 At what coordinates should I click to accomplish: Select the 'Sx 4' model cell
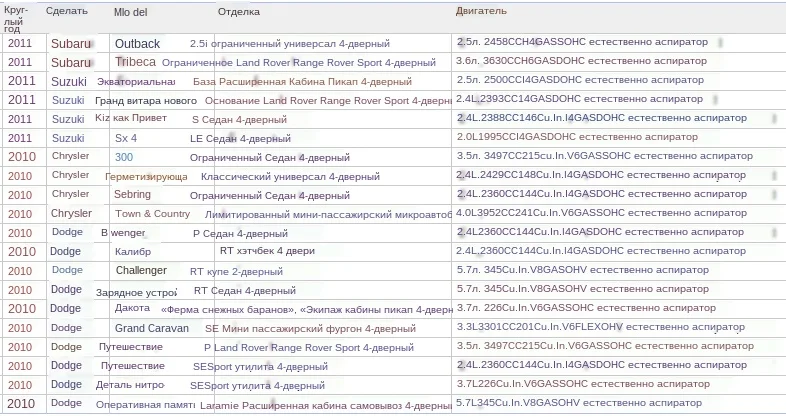click(126, 138)
